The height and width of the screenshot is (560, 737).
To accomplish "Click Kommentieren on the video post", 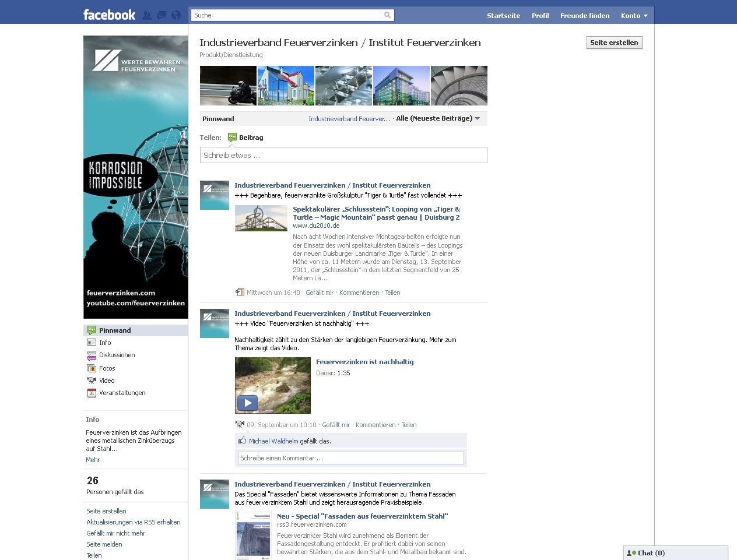I will click(375, 425).
